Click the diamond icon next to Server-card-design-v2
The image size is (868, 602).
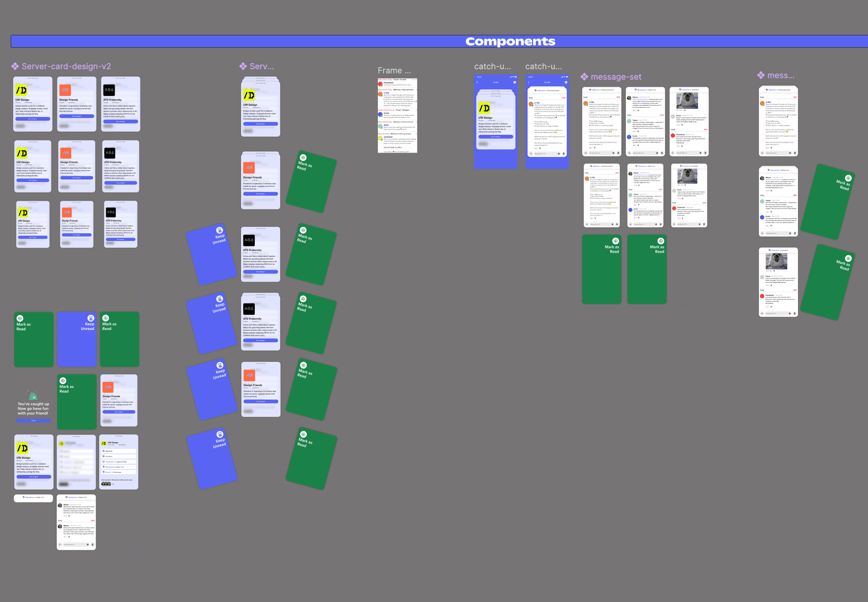(x=15, y=66)
